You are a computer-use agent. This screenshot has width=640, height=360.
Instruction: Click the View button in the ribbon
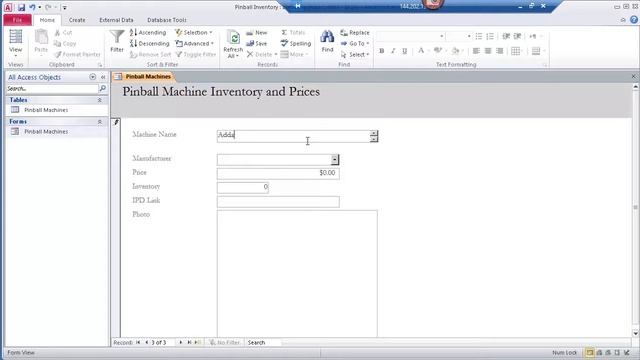[x=16, y=43]
